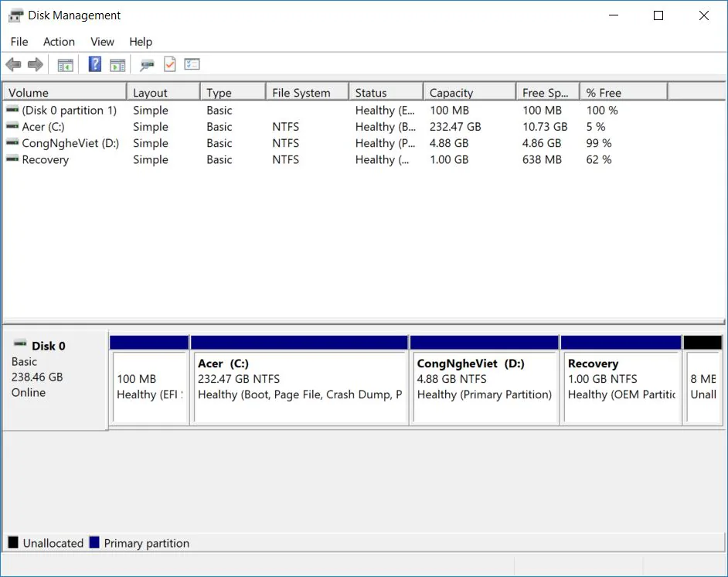Select the 8 MB unallocated space block
Viewport: 728px width, 577px height.
[x=703, y=380]
